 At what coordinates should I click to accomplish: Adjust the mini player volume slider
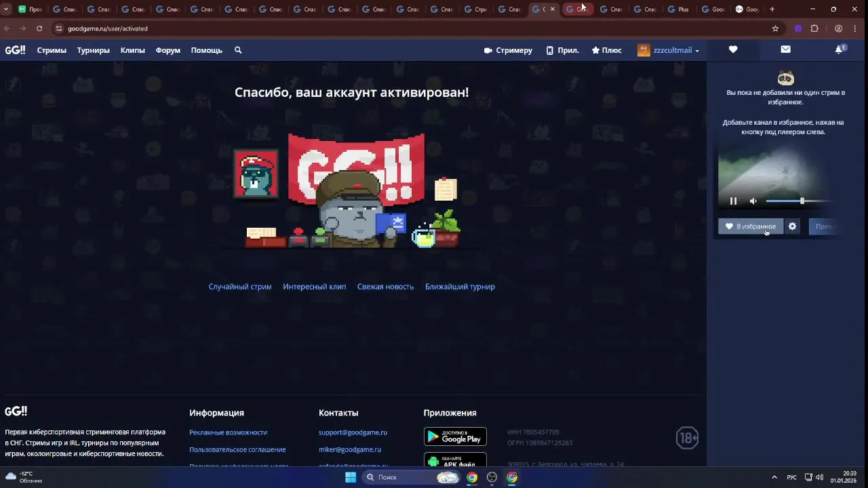pyautogui.click(x=798, y=201)
